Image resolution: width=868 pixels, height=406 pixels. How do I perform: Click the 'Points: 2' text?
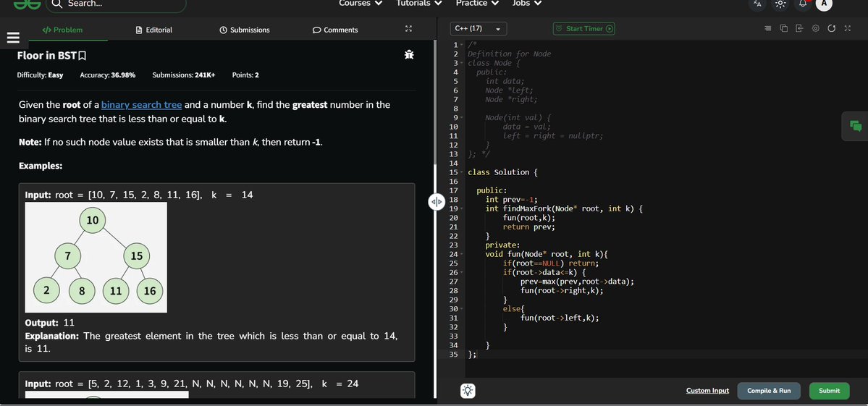(245, 75)
